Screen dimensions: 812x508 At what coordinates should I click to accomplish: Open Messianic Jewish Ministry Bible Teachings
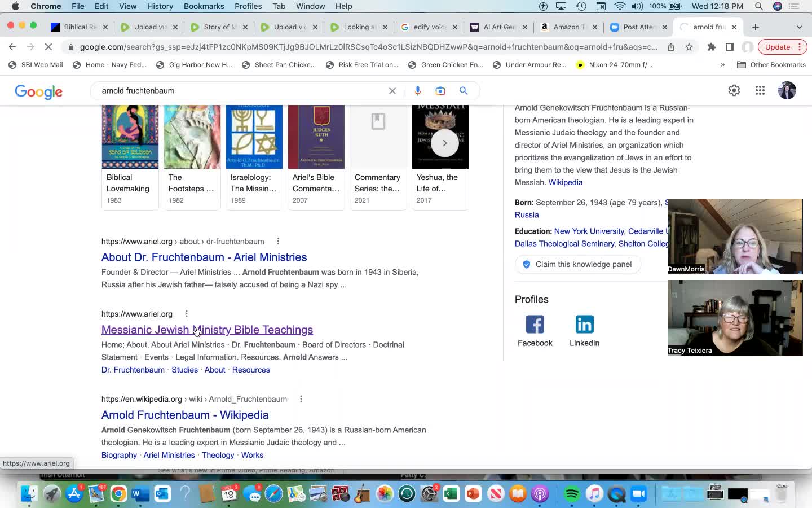pos(207,330)
